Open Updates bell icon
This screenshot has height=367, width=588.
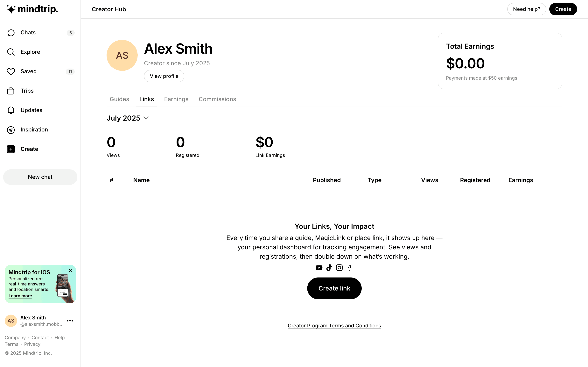pyautogui.click(x=11, y=110)
